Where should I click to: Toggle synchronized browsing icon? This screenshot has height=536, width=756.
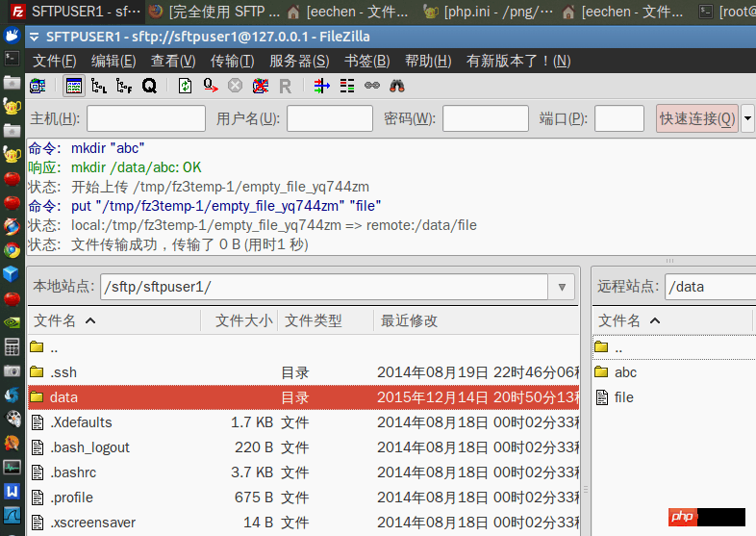pyautogui.click(x=371, y=87)
